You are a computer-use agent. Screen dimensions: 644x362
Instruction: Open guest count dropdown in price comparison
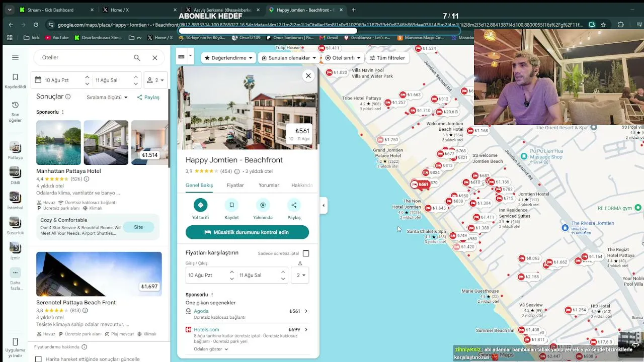(300, 275)
